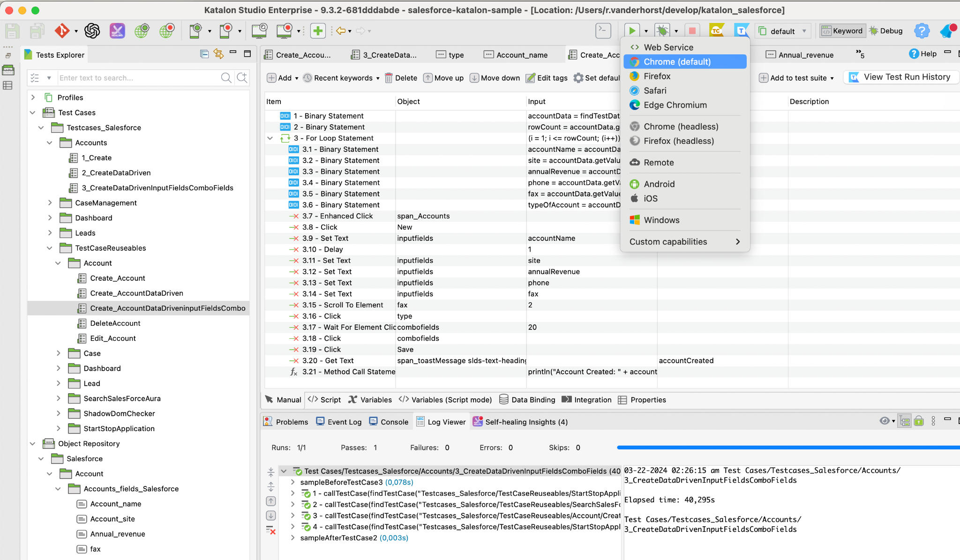The height and width of the screenshot is (560, 960).
Task: Open the Git toolbar icon
Action: click(x=62, y=31)
